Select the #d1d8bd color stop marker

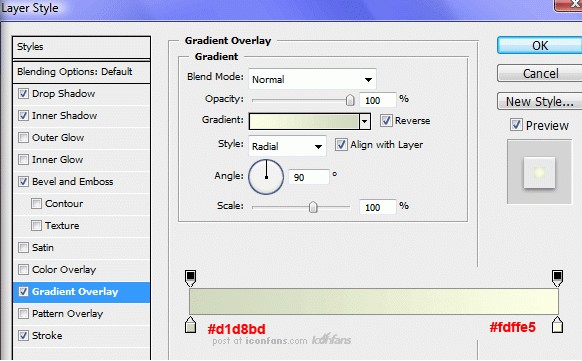pyautogui.click(x=190, y=325)
